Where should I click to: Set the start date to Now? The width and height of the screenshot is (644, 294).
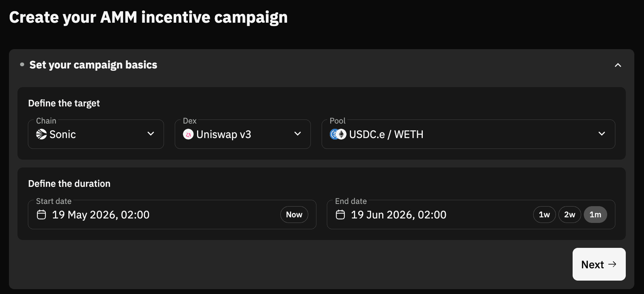point(294,215)
